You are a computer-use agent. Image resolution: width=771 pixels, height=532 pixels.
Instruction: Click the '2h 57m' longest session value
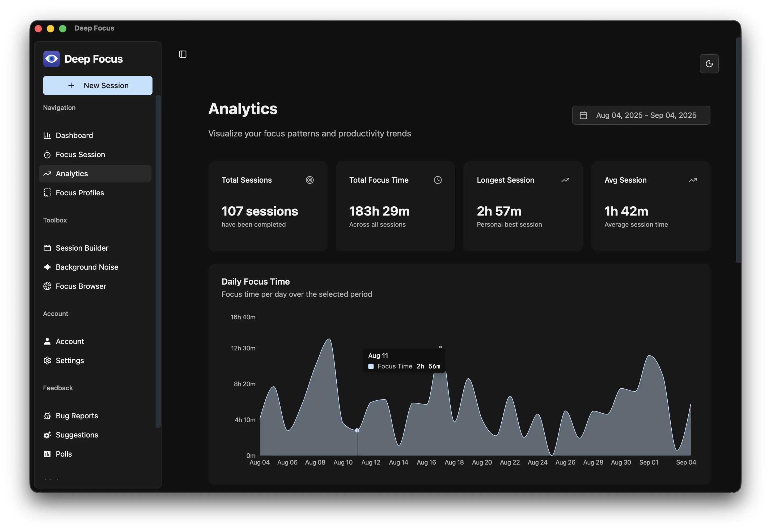pyautogui.click(x=499, y=211)
